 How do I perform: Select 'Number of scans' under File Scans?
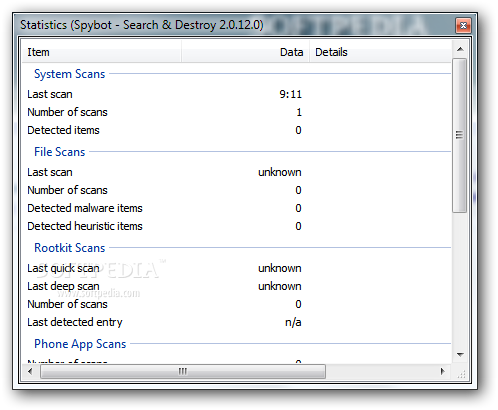[x=236, y=190]
